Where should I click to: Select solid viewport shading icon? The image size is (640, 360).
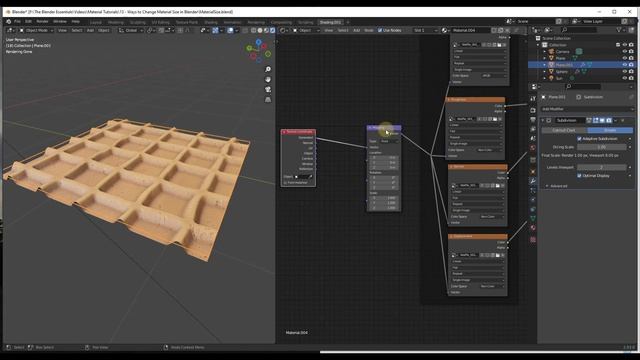(x=260, y=30)
